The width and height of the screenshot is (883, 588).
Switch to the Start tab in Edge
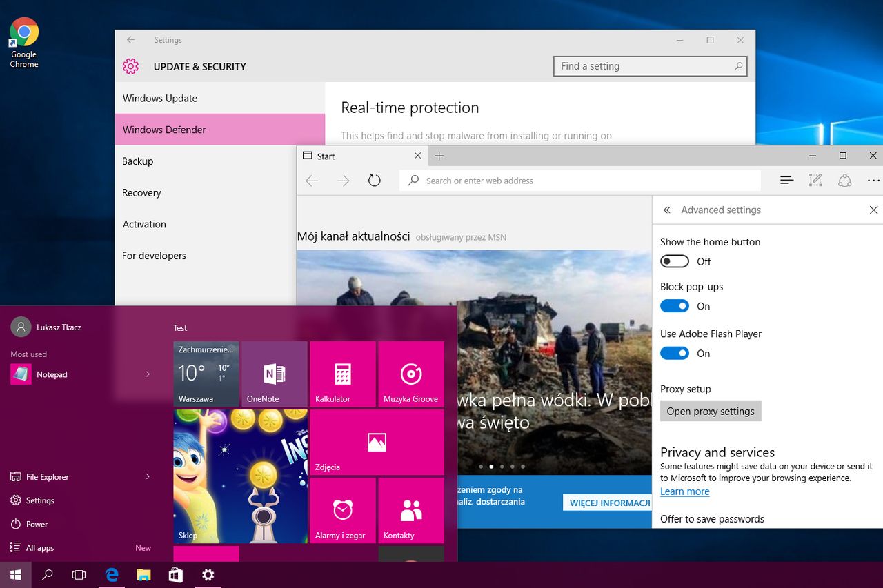coord(362,156)
